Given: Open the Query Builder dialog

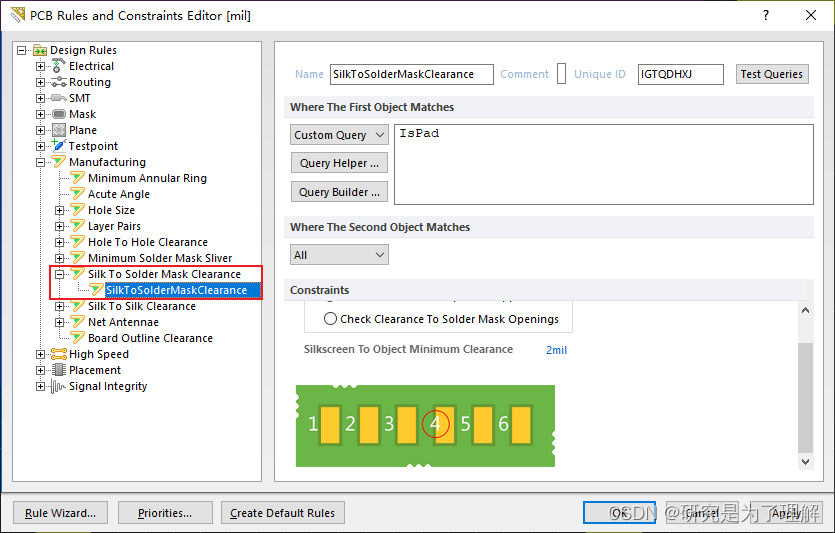Looking at the screenshot, I should tap(339, 192).
